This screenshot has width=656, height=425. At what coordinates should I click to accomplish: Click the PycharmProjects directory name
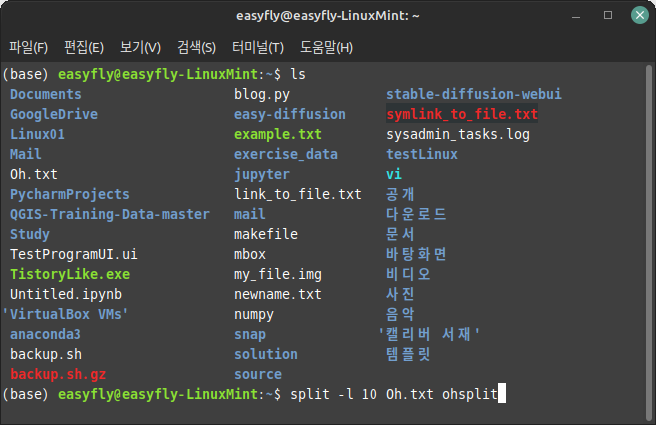(x=69, y=194)
